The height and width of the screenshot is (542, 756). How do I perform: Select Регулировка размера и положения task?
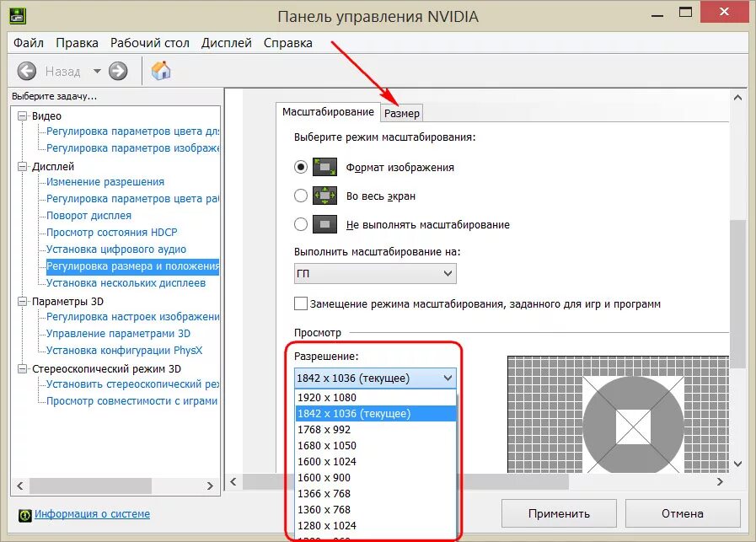click(x=132, y=266)
